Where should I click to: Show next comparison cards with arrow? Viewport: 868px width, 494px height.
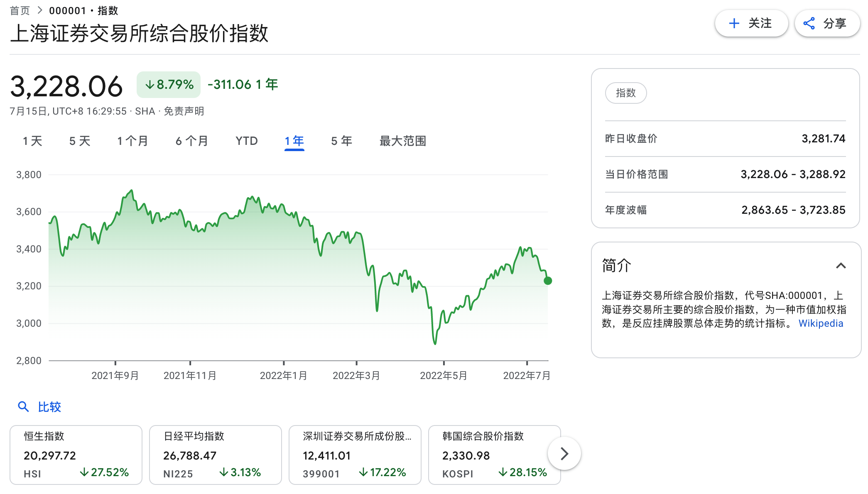tap(564, 454)
